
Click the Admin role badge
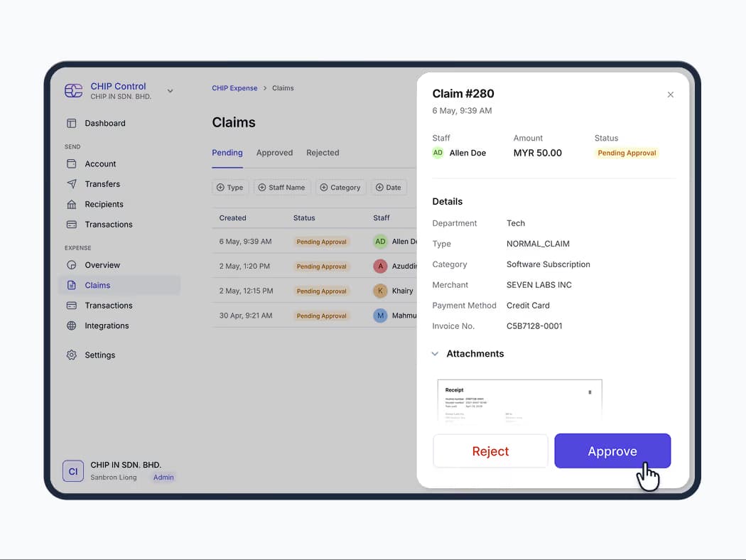163,478
